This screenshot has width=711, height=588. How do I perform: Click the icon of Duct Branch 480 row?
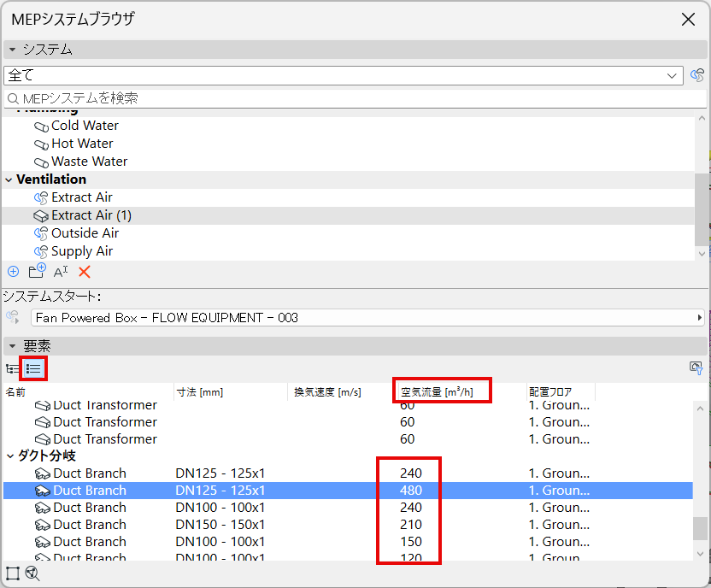pyautogui.click(x=43, y=491)
